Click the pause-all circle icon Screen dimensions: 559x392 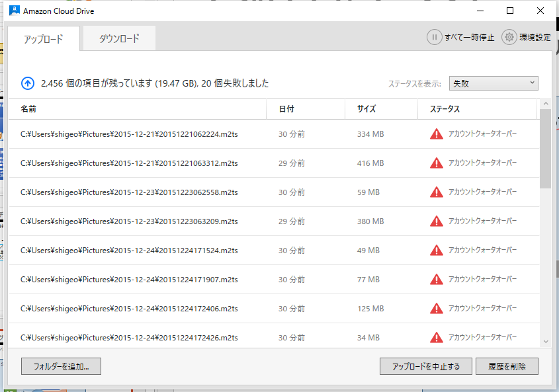coord(434,37)
